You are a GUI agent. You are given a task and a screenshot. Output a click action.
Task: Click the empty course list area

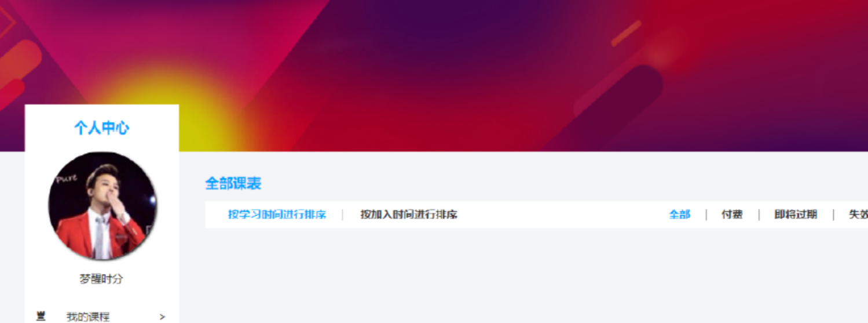537,275
